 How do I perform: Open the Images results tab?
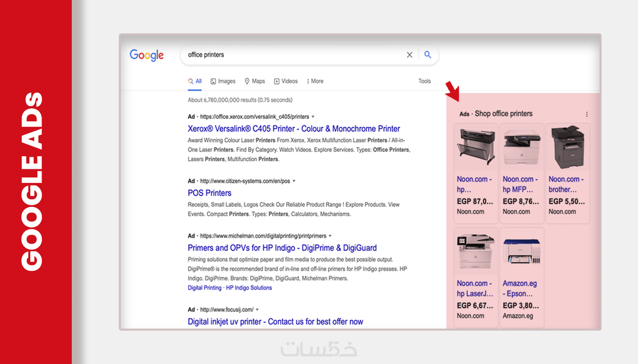pyautogui.click(x=223, y=81)
